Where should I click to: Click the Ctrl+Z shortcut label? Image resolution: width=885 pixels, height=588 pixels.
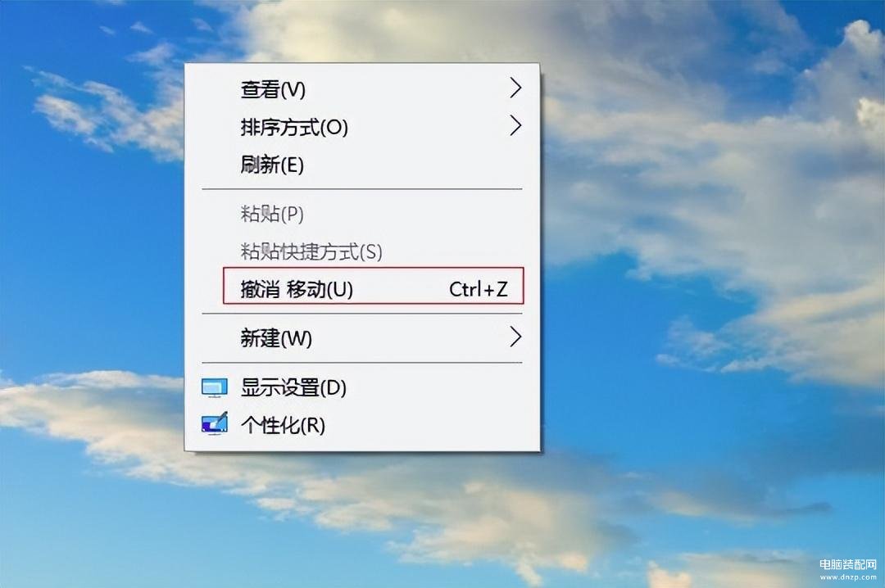(478, 289)
